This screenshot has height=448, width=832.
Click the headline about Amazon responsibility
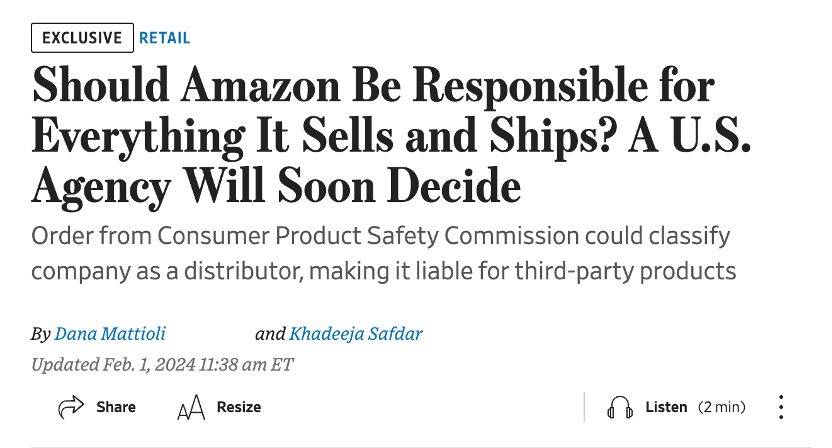point(392,136)
